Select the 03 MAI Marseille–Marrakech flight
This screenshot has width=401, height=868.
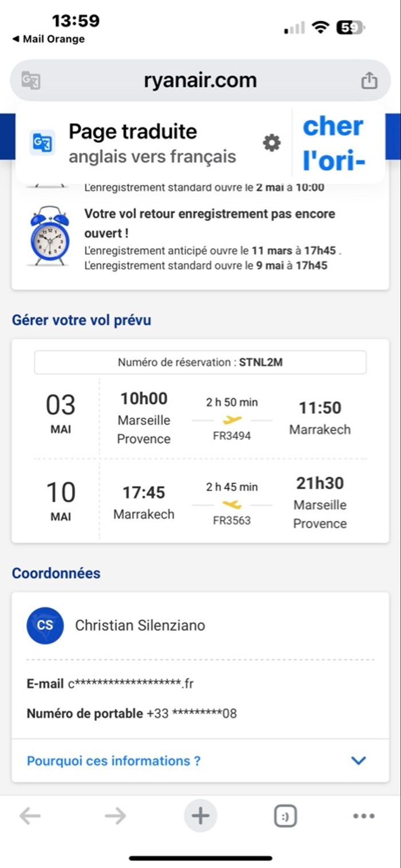(x=200, y=419)
